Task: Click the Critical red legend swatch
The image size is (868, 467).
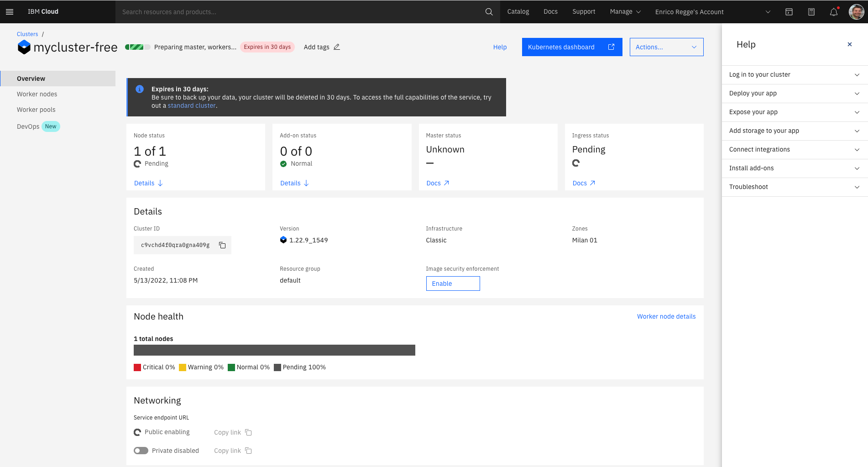Action: pos(137,367)
